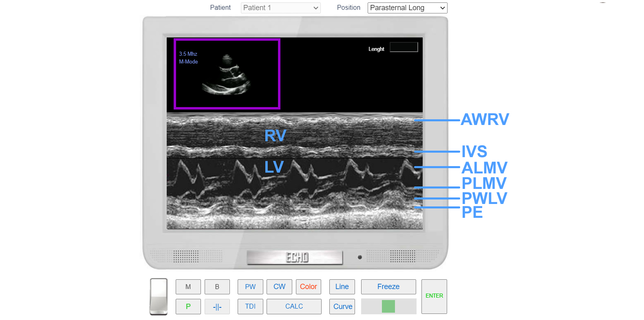Screen dimensions: 644x320
Task: Click the Line button
Action: (342, 287)
